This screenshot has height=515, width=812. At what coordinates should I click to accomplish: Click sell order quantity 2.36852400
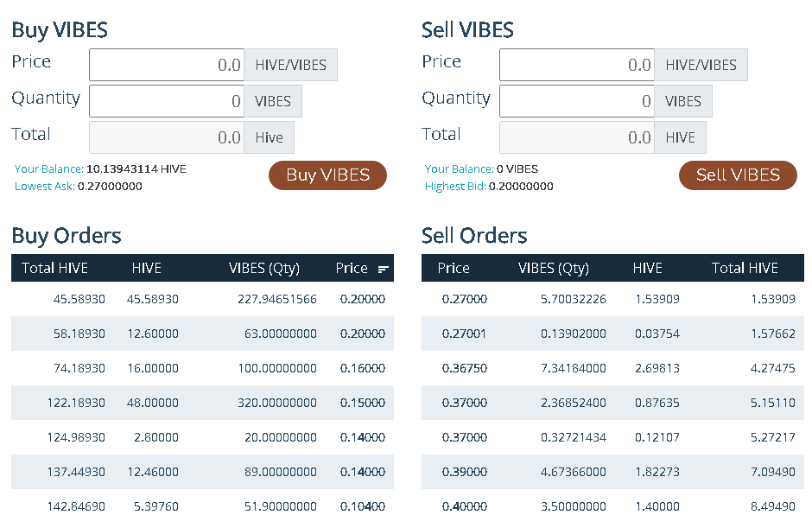[x=574, y=403]
